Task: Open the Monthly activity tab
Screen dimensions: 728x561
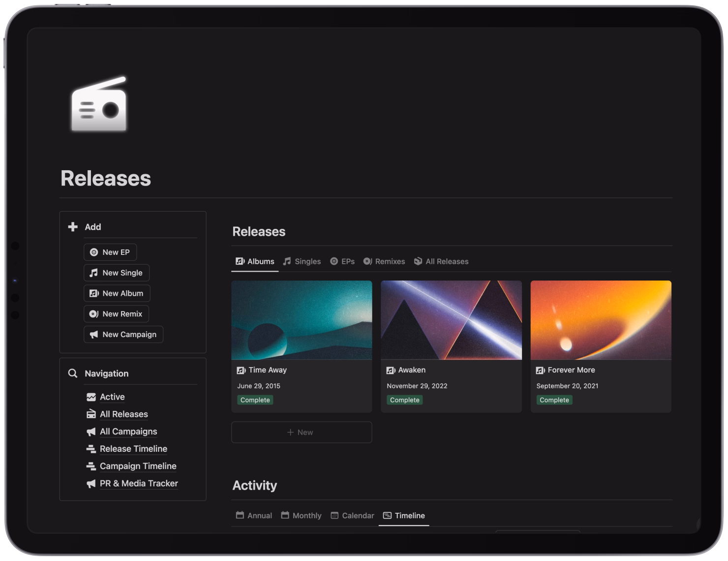Action: [x=301, y=515]
